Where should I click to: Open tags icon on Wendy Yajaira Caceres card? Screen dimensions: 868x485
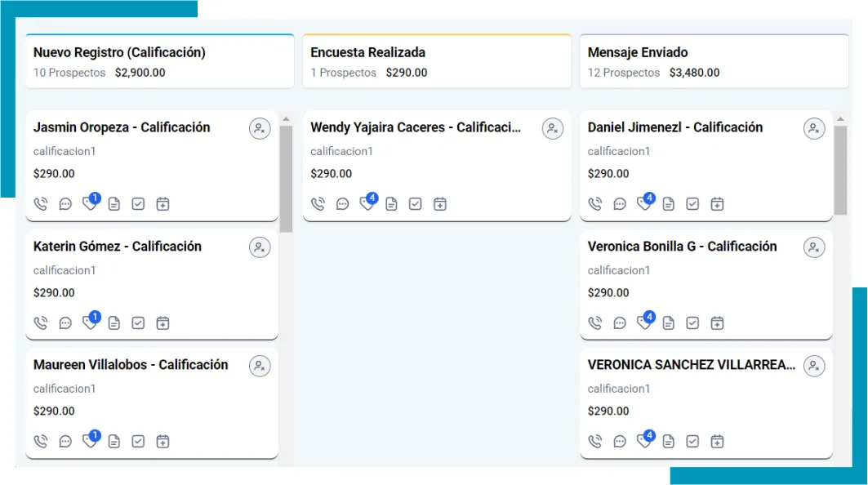[367, 203]
